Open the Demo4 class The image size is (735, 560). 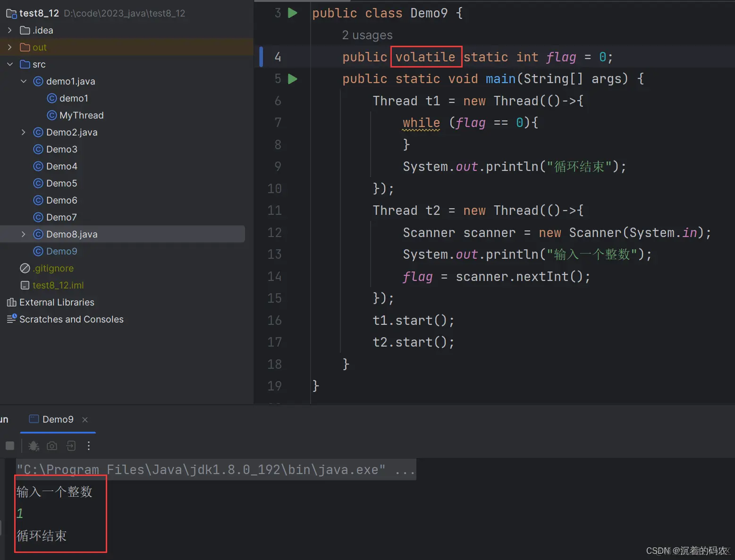point(61,166)
